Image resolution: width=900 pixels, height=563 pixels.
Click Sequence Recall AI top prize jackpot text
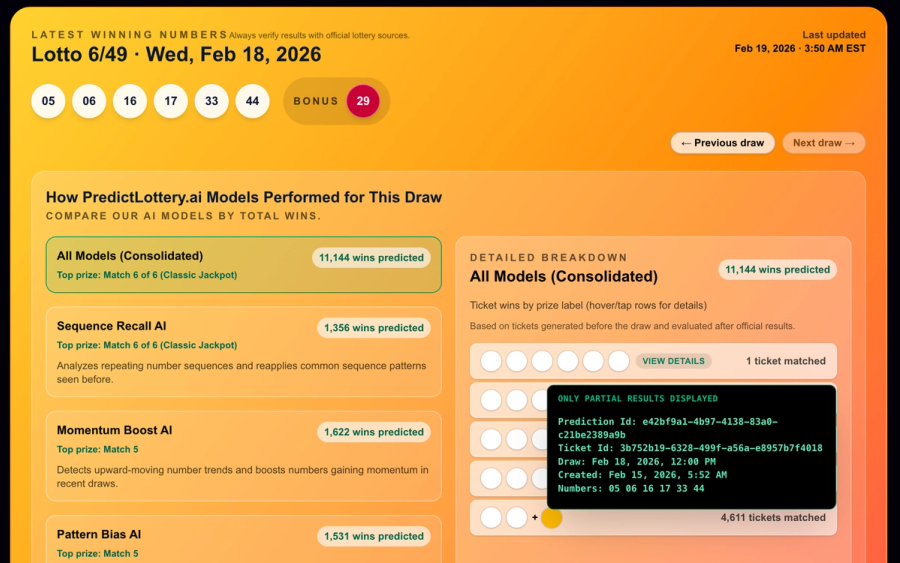pyautogui.click(x=147, y=345)
